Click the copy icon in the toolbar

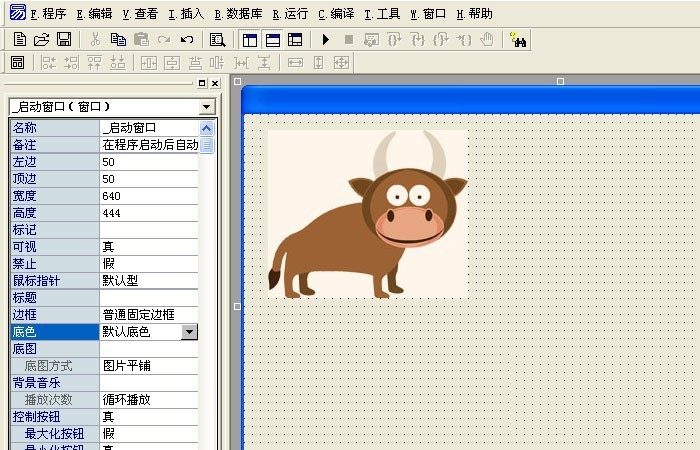pyautogui.click(x=118, y=40)
